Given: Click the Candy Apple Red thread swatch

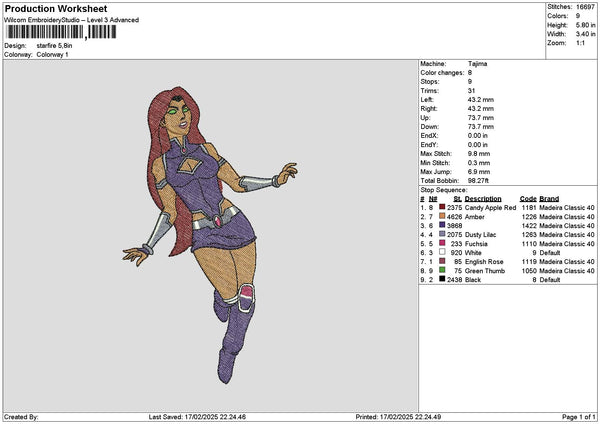Looking at the screenshot, I should (x=440, y=207).
